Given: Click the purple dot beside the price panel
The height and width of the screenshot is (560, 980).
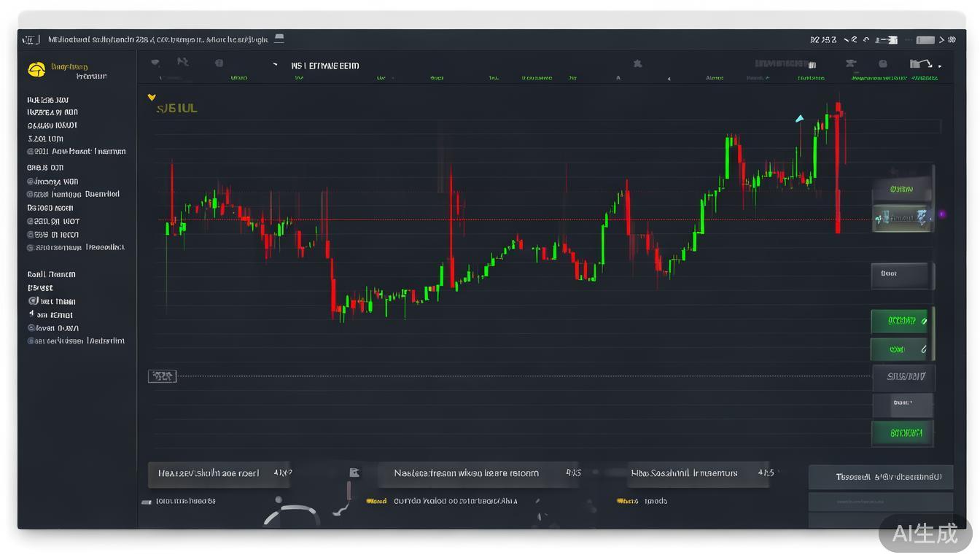Looking at the screenshot, I should point(942,214).
